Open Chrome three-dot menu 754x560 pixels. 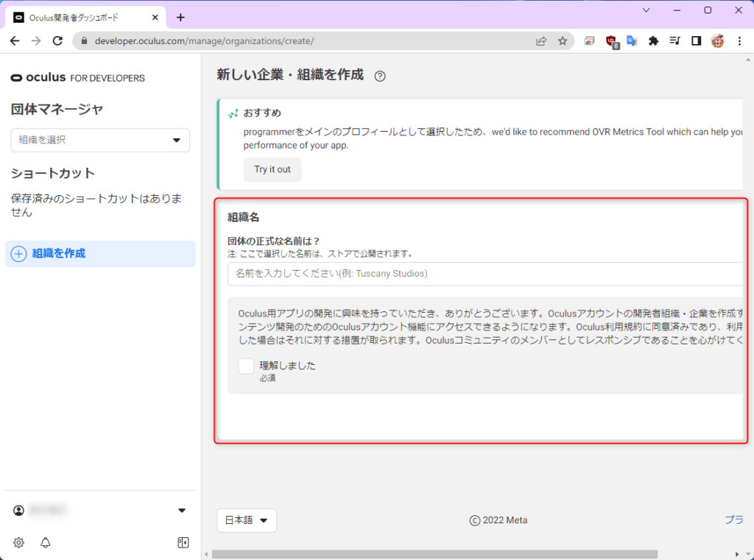[x=739, y=41]
